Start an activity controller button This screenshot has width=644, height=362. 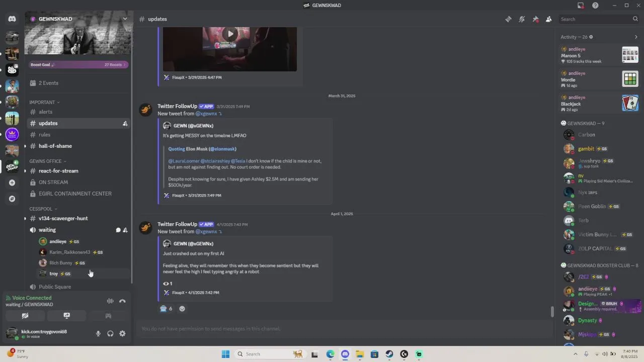pos(108,316)
